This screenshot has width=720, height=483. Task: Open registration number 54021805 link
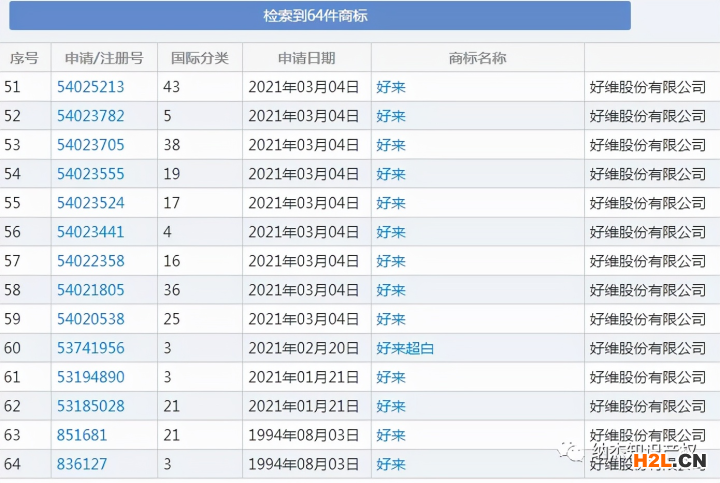coord(90,290)
